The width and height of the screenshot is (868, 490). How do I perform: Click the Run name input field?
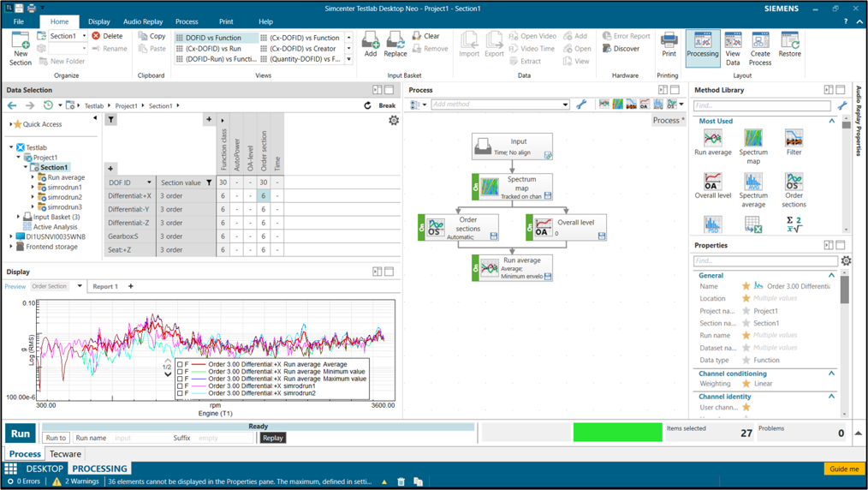[140, 438]
